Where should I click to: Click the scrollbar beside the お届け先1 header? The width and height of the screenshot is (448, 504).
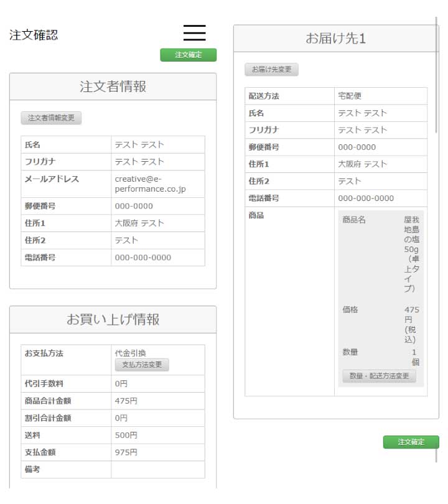tap(436, 75)
